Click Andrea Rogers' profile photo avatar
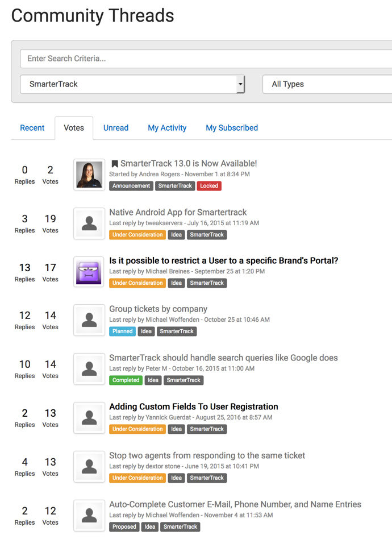 [89, 174]
